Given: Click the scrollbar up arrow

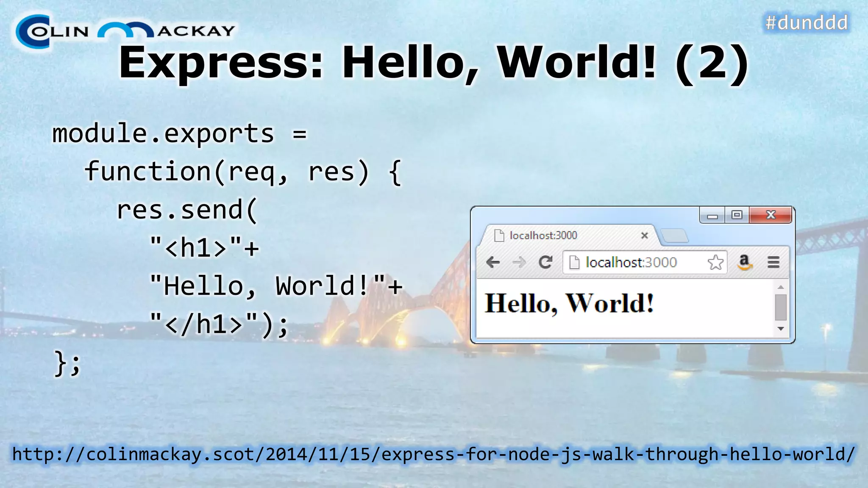Looking at the screenshot, I should point(781,287).
